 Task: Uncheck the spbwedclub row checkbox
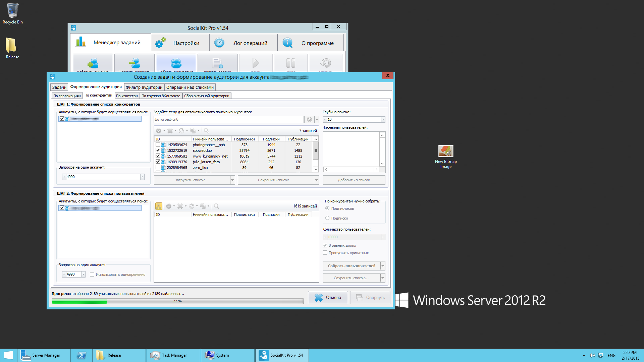[x=158, y=150]
